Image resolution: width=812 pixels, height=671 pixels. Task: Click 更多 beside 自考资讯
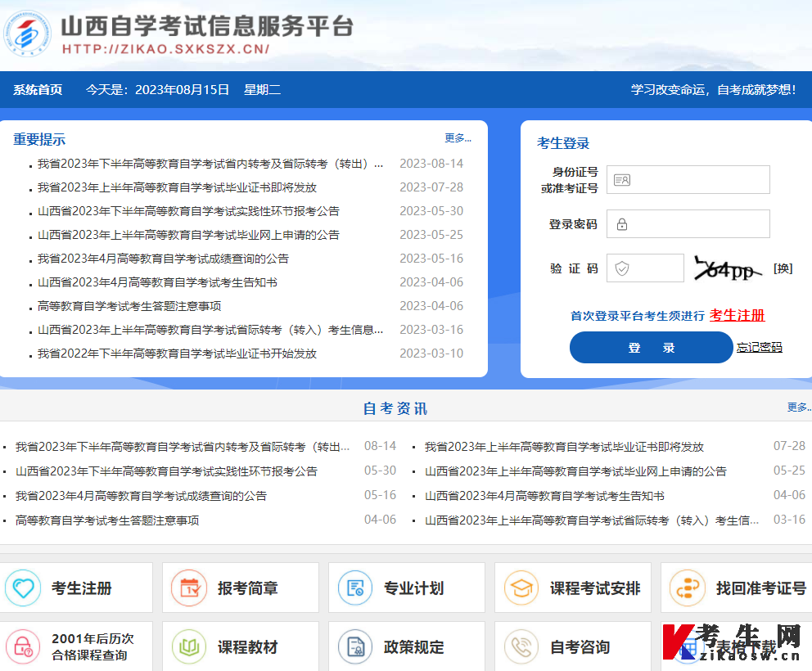[799, 408]
